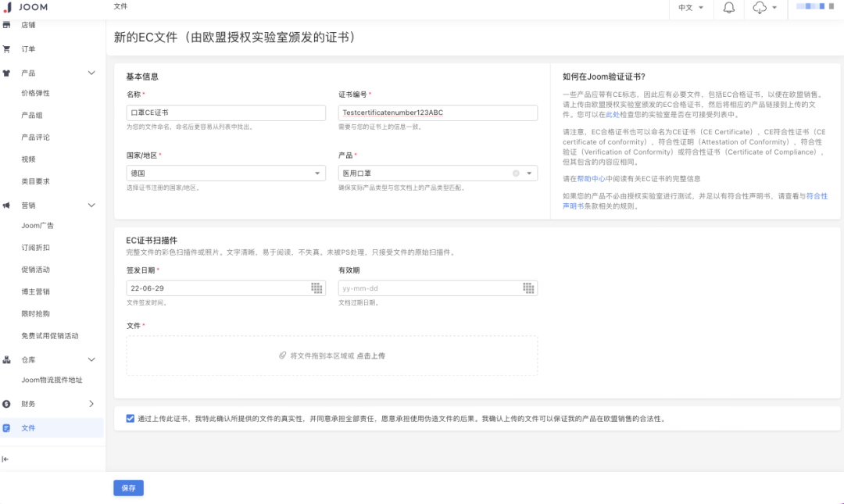Open the 帮助中心 help center link
The image size is (844, 504).
click(591, 179)
